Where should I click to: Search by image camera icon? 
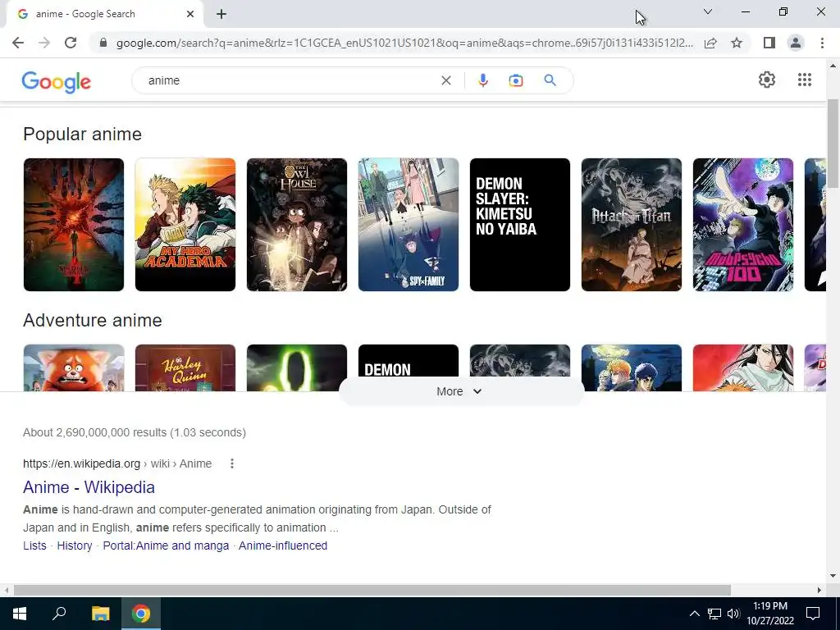(x=516, y=80)
